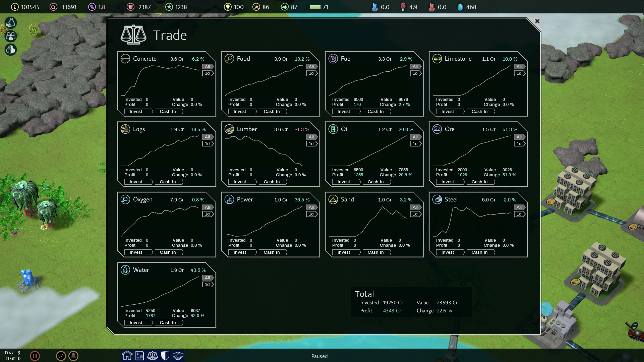Image resolution: width=644 pixels, height=362 pixels.
Task: Click the Lumber resource icon
Action: point(229,129)
